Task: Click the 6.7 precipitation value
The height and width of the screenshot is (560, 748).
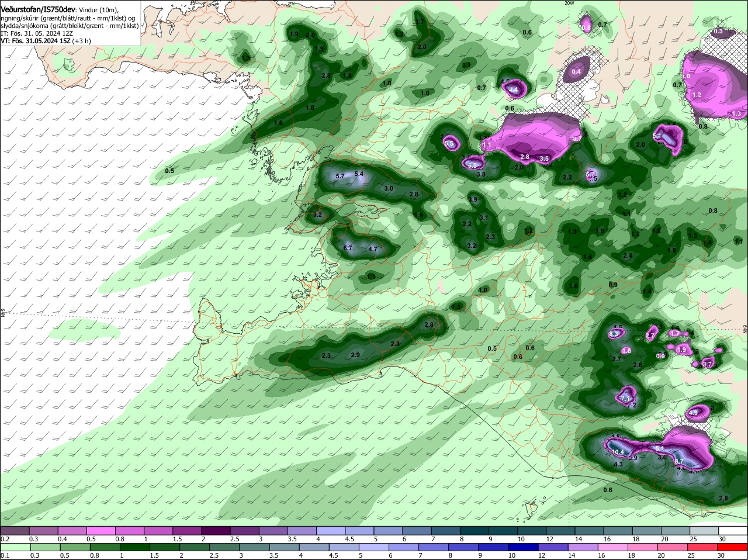Action: pyautogui.click(x=348, y=248)
